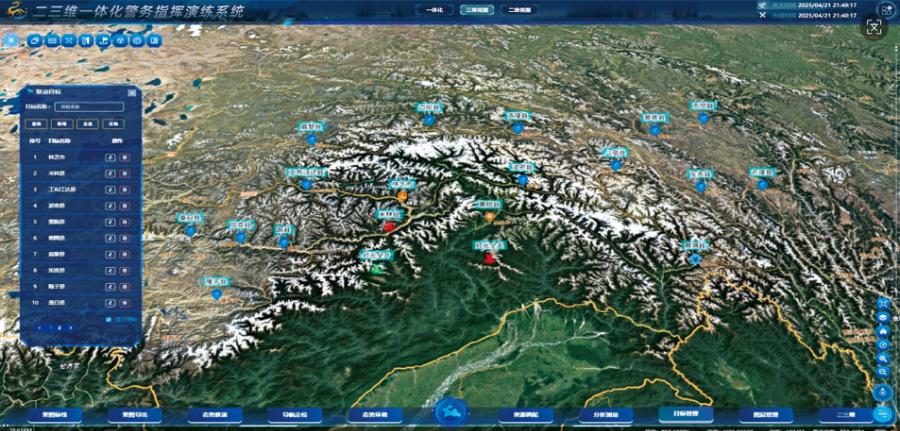Click the X collapse icon at toolbar start
Image resolution: width=900 pixels, height=431 pixels.
pyautogui.click(x=11, y=41)
